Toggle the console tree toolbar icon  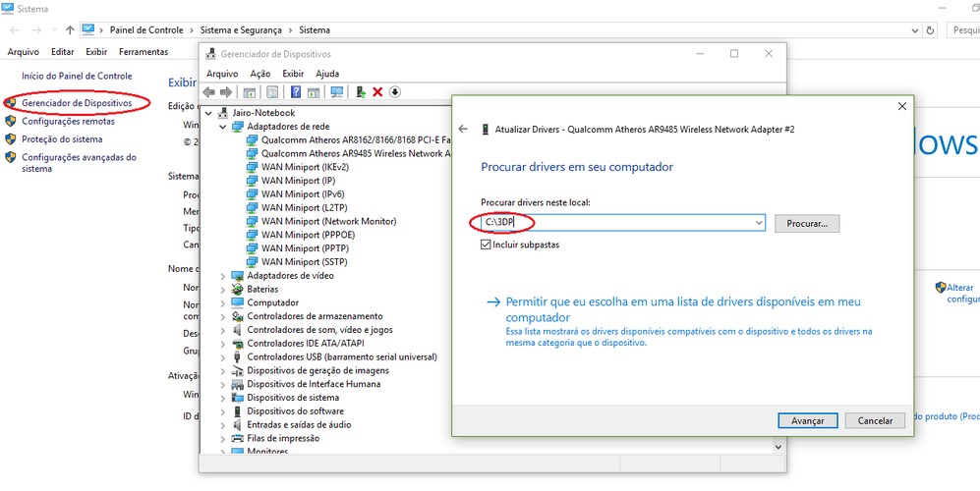click(x=249, y=92)
